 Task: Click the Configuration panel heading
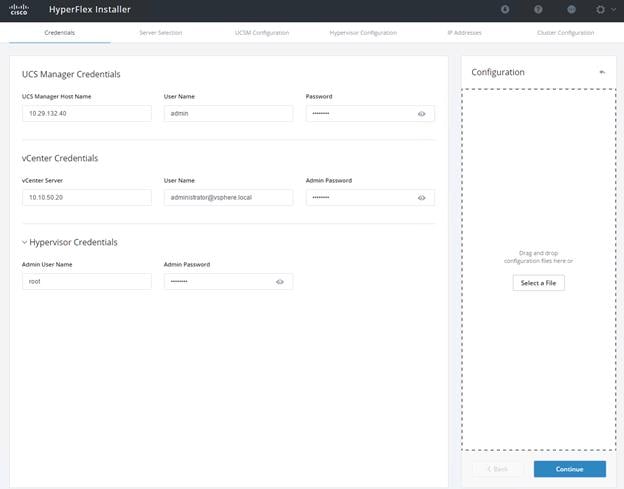coord(498,72)
